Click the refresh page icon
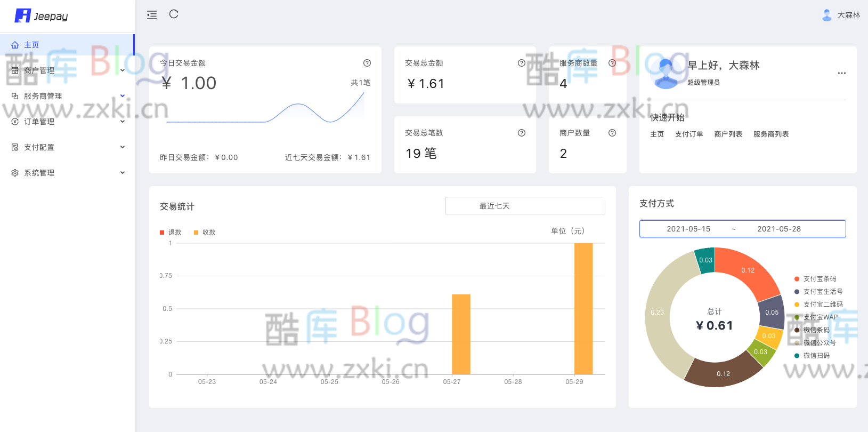868x432 pixels. point(174,14)
